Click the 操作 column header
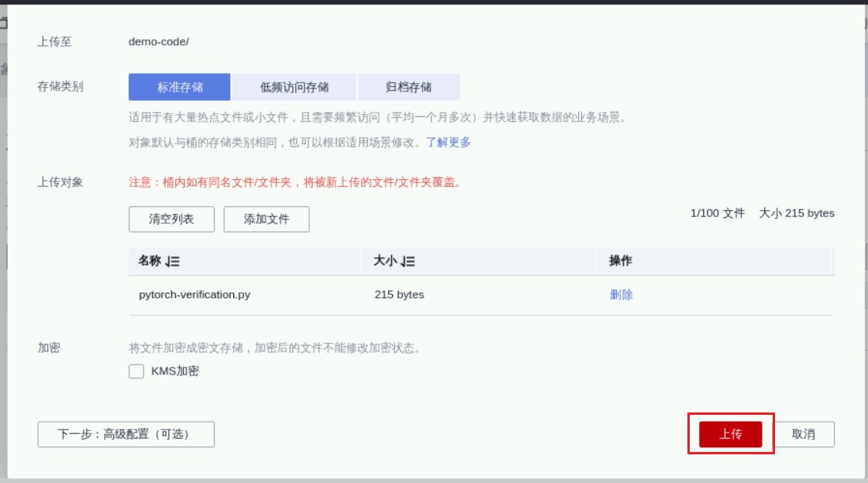This screenshot has height=483, width=868. point(620,261)
